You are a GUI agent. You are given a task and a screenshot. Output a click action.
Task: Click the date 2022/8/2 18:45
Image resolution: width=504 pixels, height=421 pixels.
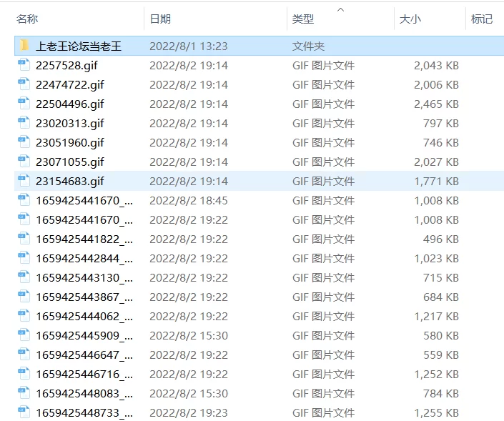pyautogui.click(x=189, y=201)
